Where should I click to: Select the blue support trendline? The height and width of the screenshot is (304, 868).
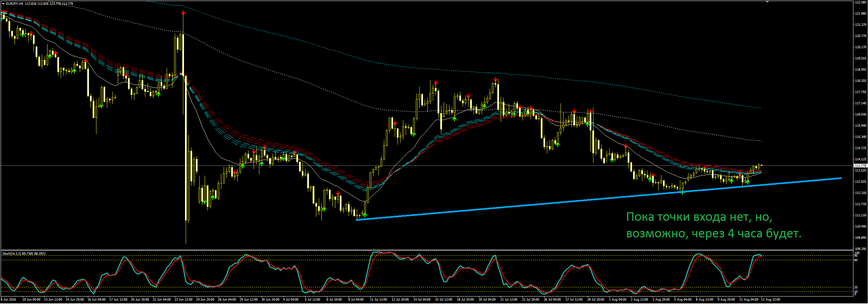point(599,199)
